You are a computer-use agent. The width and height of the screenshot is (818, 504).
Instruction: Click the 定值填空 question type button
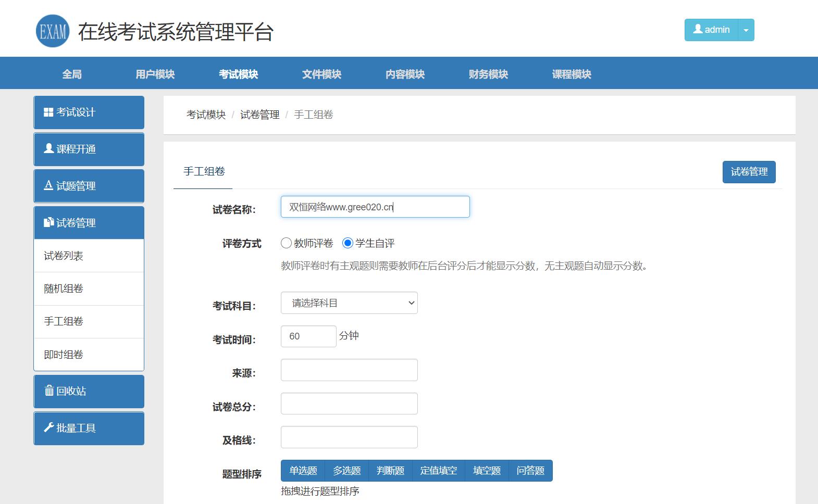pyautogui.click(x=439, y=471)
